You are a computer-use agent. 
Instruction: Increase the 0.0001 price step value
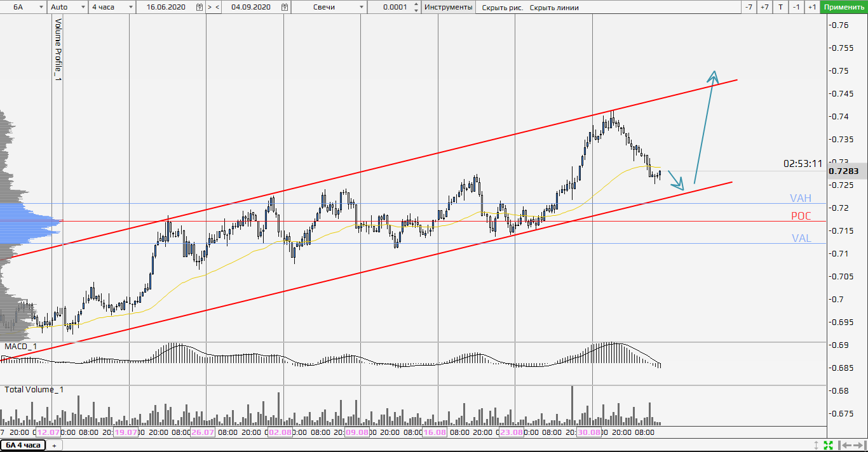coord(416,4)
